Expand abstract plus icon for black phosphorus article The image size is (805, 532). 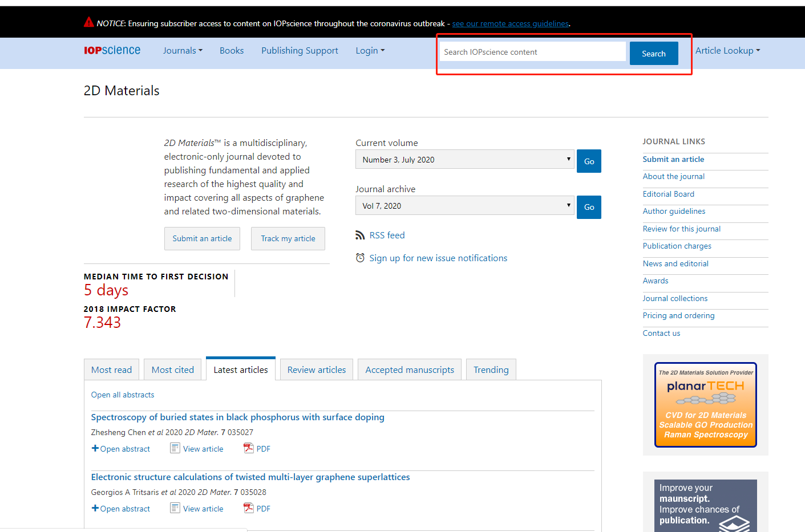point(95,448)
